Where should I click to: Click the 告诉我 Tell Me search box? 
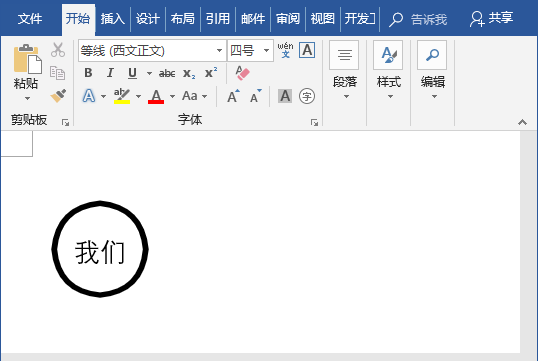coord(419,19)
